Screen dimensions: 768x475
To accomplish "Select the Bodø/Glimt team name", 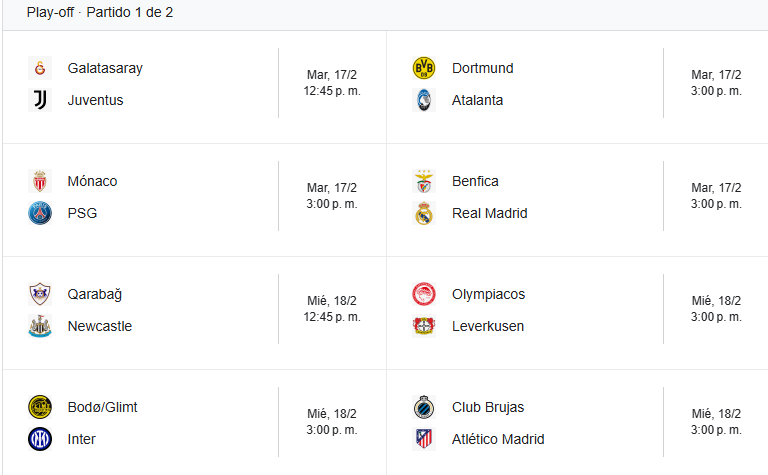I will [102, 407].
